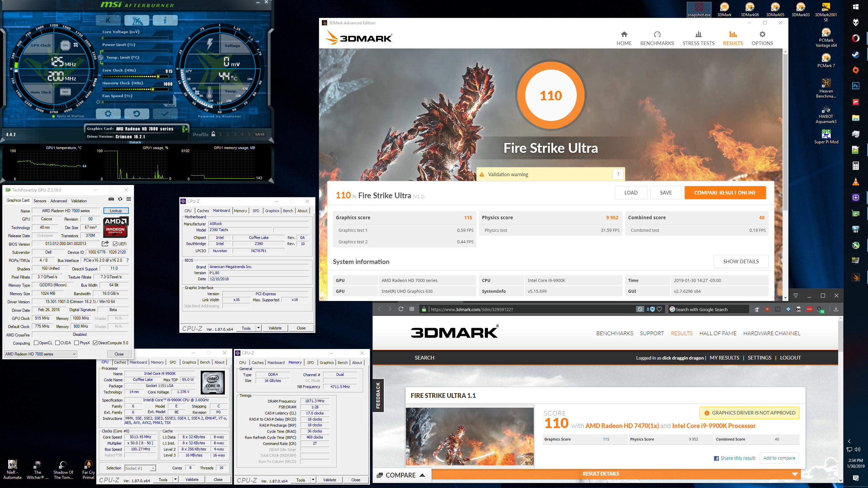The image size is (868, 488).
Task: Open GPU-Z hamburger menu
Action: (129, 199)
